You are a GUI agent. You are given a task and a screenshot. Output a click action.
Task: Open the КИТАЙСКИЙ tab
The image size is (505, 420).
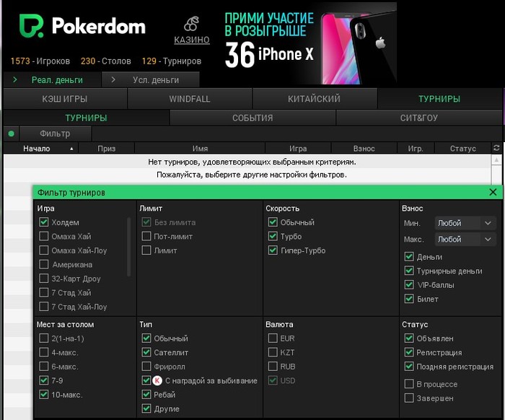(x=315, y=99)
